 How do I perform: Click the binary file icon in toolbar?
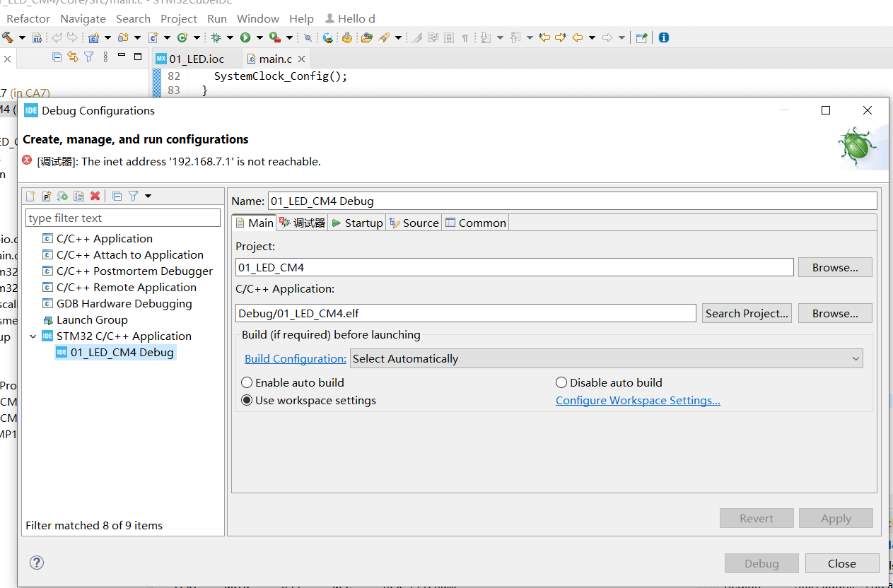click(37, 37)
